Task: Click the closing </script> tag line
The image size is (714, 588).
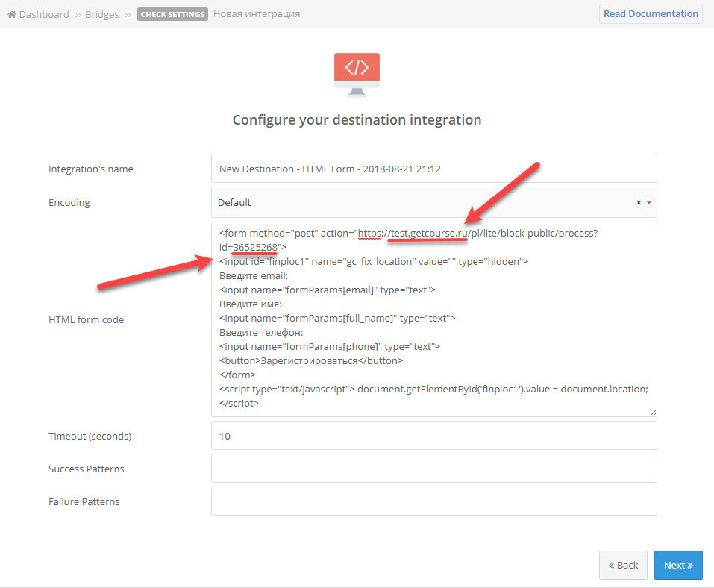Action: [239, 404]
